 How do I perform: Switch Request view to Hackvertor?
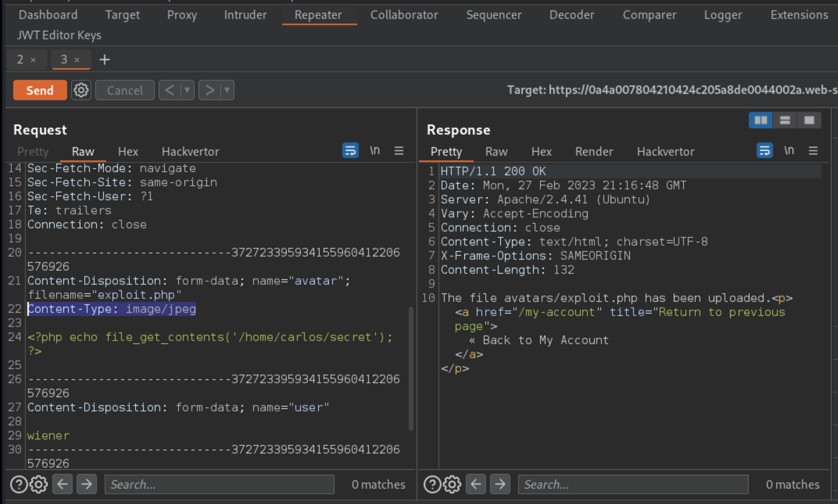pos(190,151)
